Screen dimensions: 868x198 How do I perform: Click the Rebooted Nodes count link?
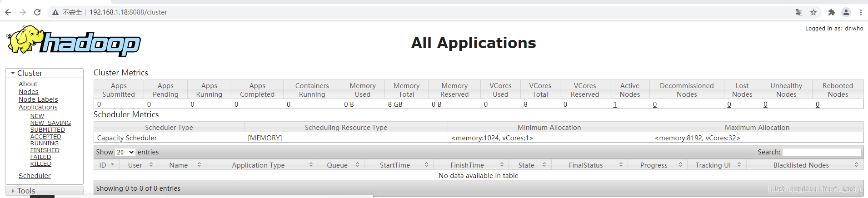(x=818, y=104)
